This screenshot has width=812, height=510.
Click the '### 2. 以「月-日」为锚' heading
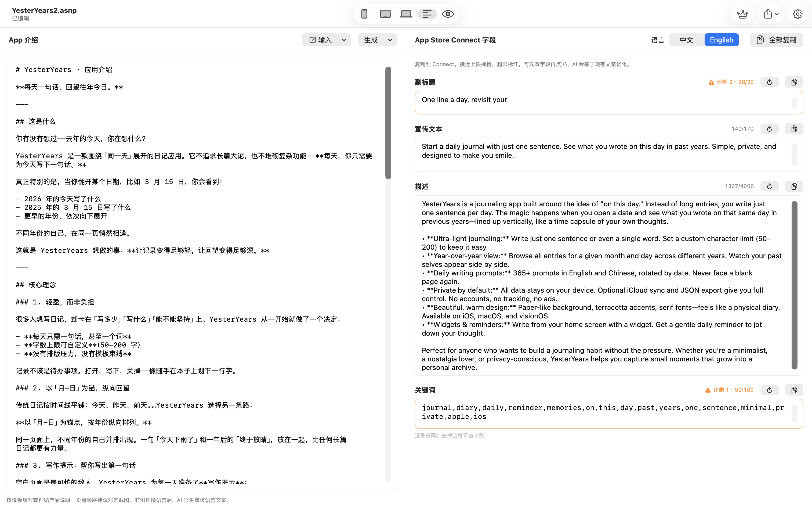73,388
